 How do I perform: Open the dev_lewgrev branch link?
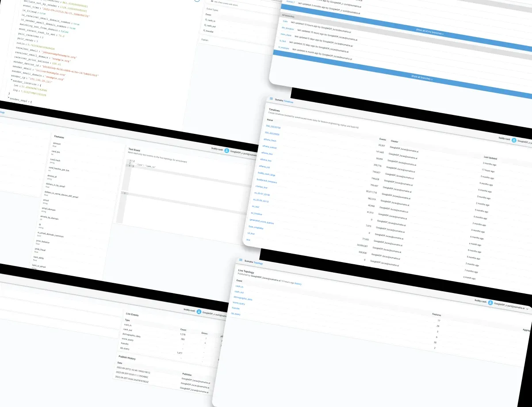pyautogui.click(x=287, y=27)
